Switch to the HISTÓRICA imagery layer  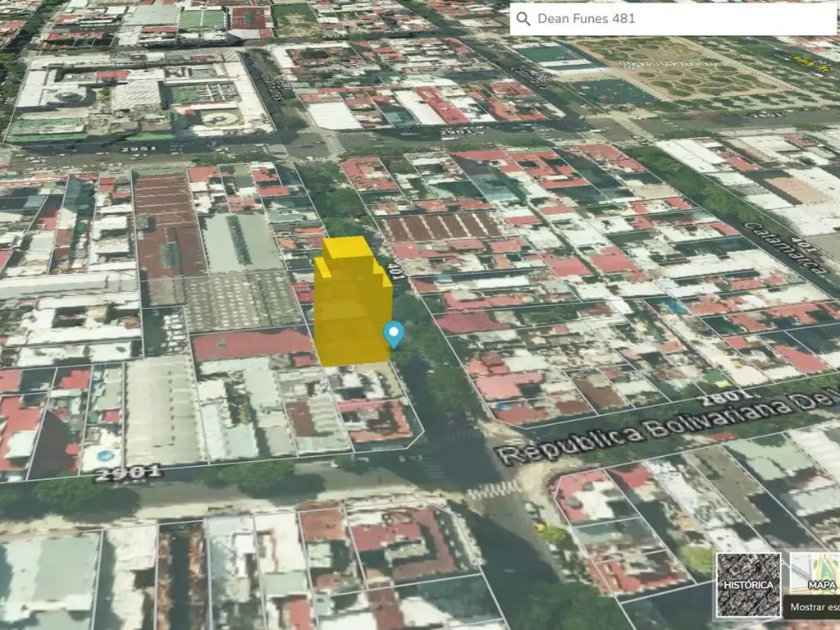(x=748, y=585)
